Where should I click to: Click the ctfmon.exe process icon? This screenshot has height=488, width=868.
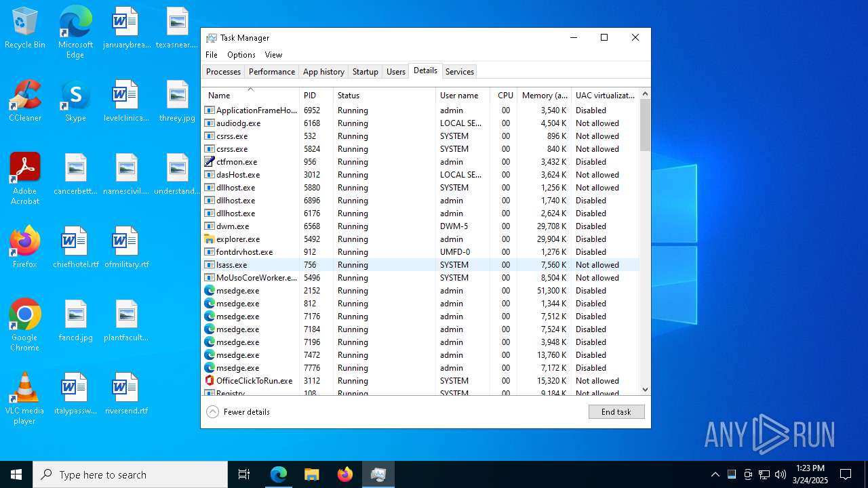(210, 162)
